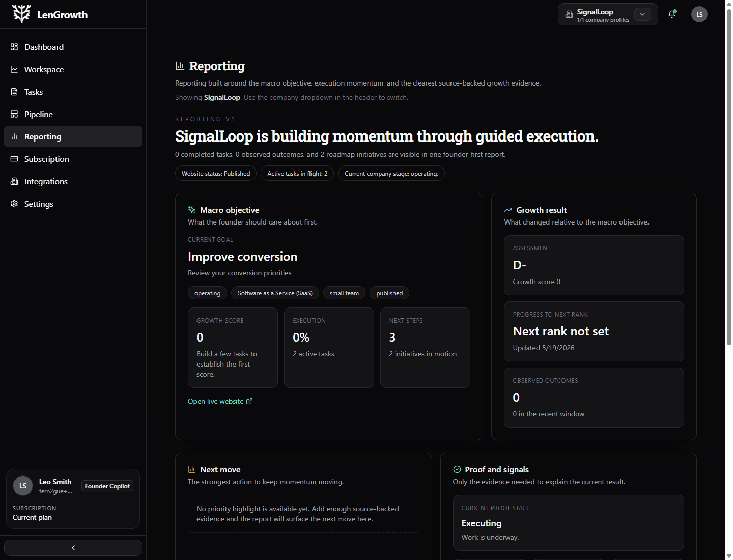Open the Pipeline page
This screenshot has width=733, height=560.
73,114
